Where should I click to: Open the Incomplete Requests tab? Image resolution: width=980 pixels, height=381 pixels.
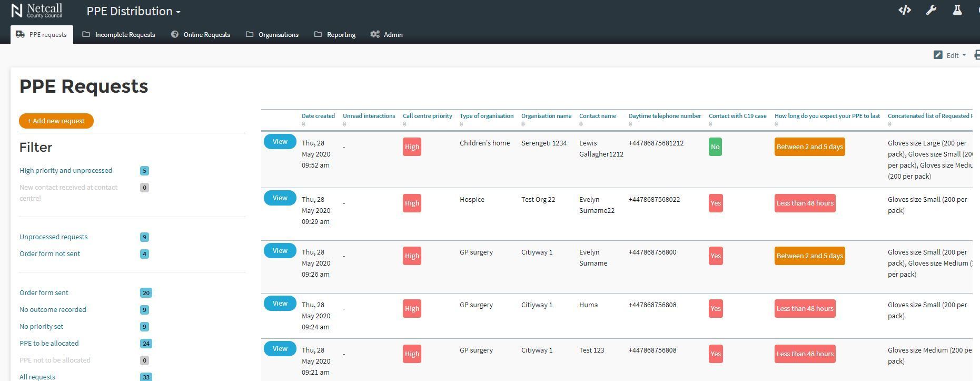point(118,35)
